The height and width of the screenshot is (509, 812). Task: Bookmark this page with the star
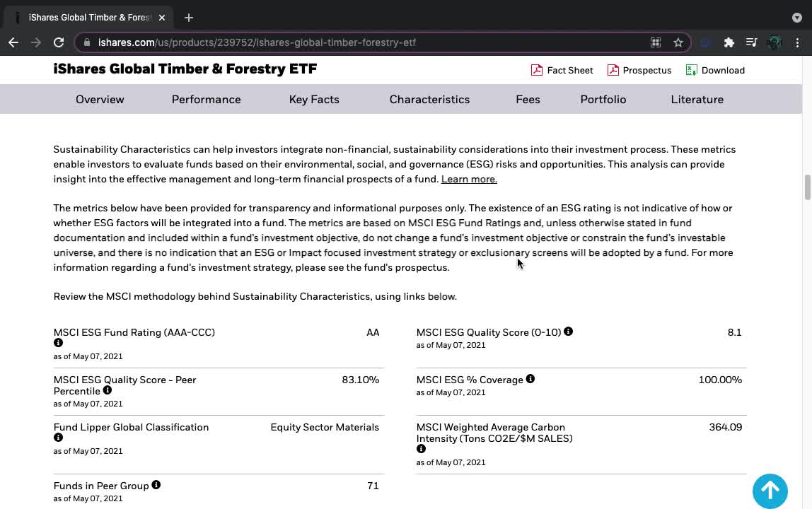(x=678, y=42)
